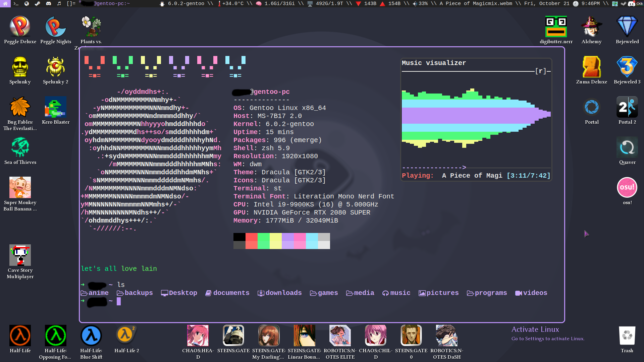Click the 'let's all love lain' text
Screen dimensions: 644x362
point(119,269)
